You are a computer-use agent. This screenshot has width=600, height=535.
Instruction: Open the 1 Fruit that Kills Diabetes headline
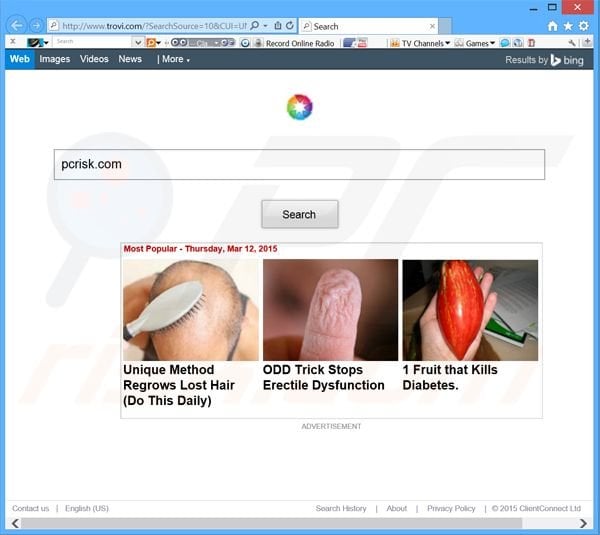[450, 377]
